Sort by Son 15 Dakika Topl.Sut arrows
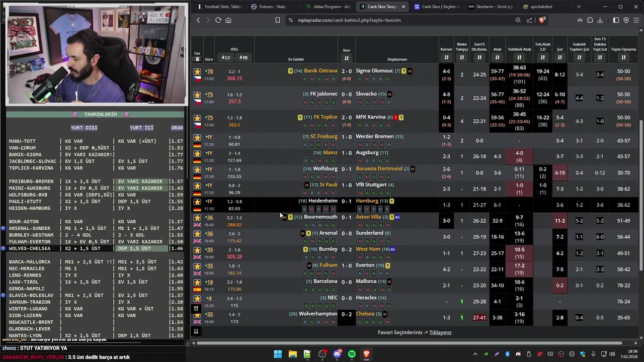This screenshot has width=644, height=362. pos(600,57)
